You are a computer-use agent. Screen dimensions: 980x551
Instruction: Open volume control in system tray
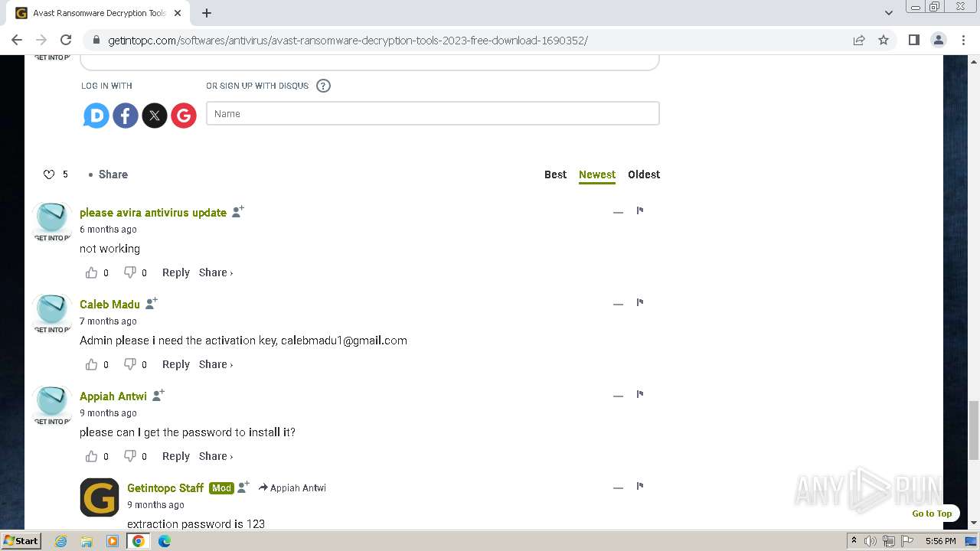pos(871,541)
